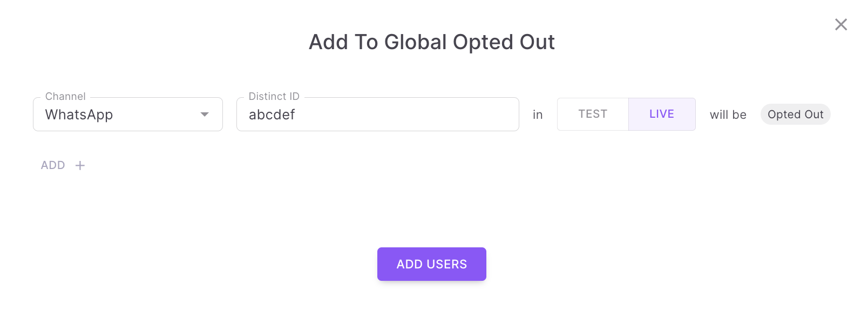Image resolution: width=868 pixels, height=310 pixels.
Task: Click the ADD link to add row
Action: coord(53,165)
